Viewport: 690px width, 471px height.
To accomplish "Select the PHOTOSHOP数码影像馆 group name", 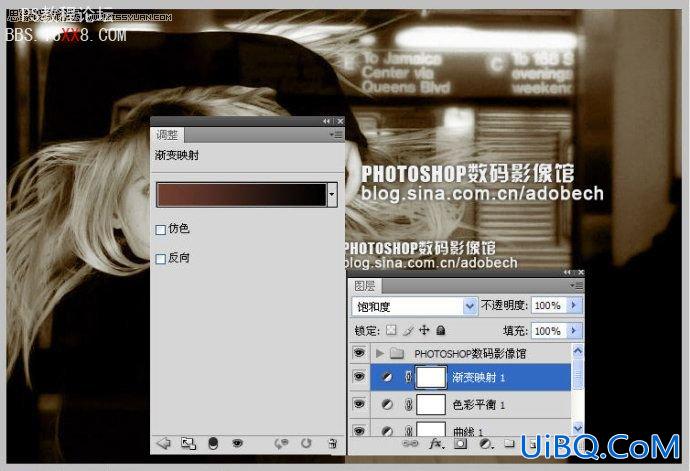I will (470, 353).
